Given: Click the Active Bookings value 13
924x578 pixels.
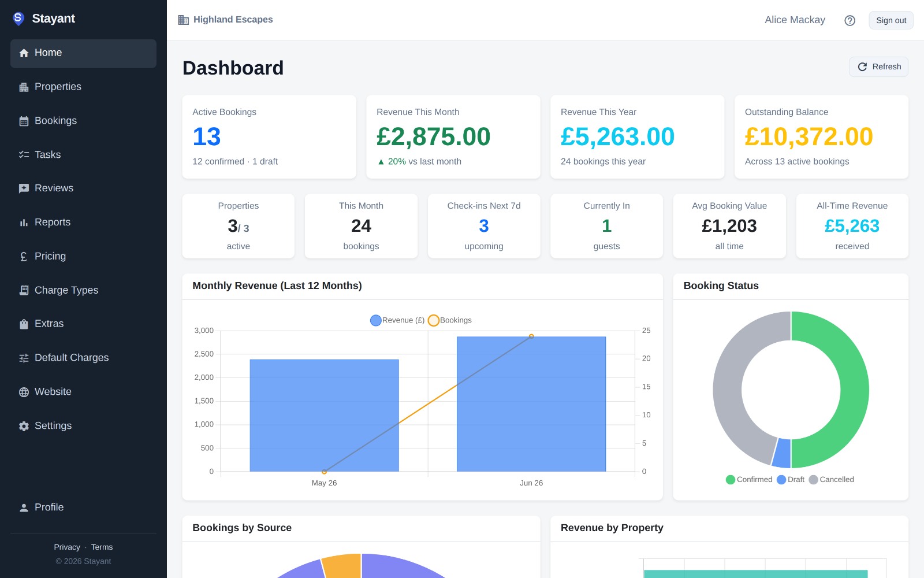Looking at the screenshot, I should [x=207, y=137].
